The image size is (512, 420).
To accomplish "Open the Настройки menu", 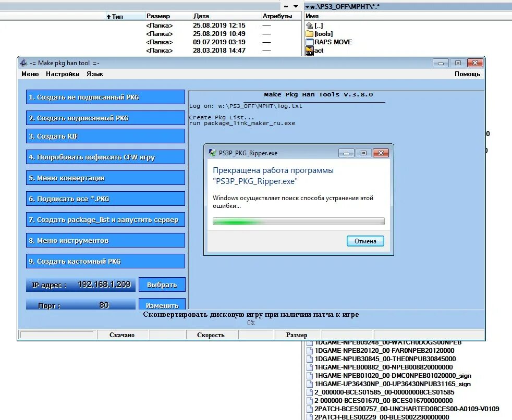I will 63,74.
